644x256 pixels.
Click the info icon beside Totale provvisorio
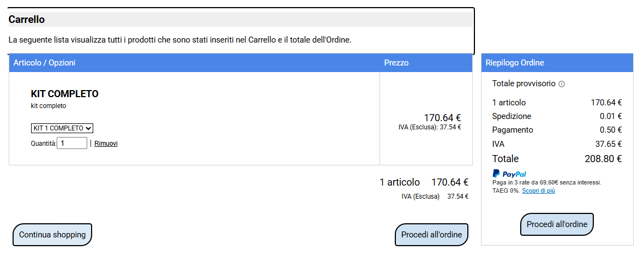(562, 85)
